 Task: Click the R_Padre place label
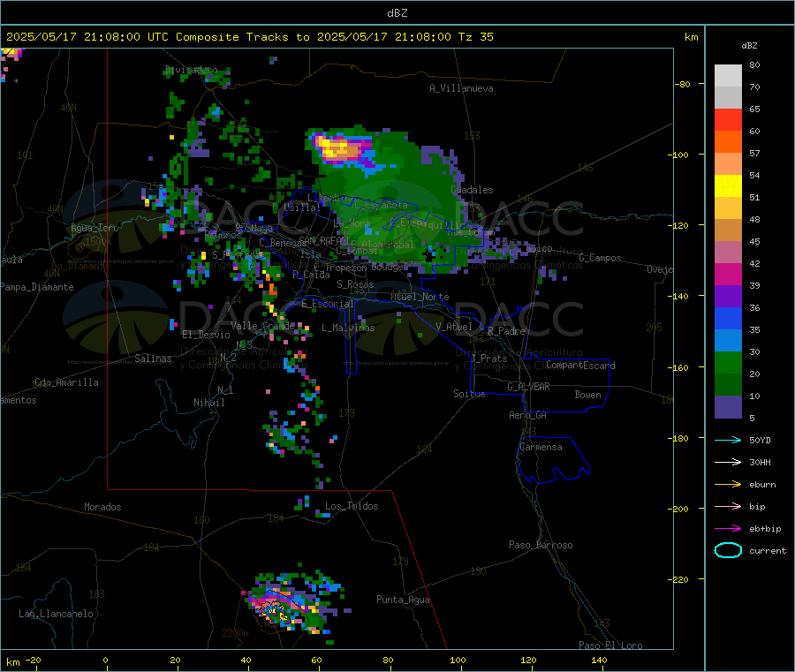(506, 331)
